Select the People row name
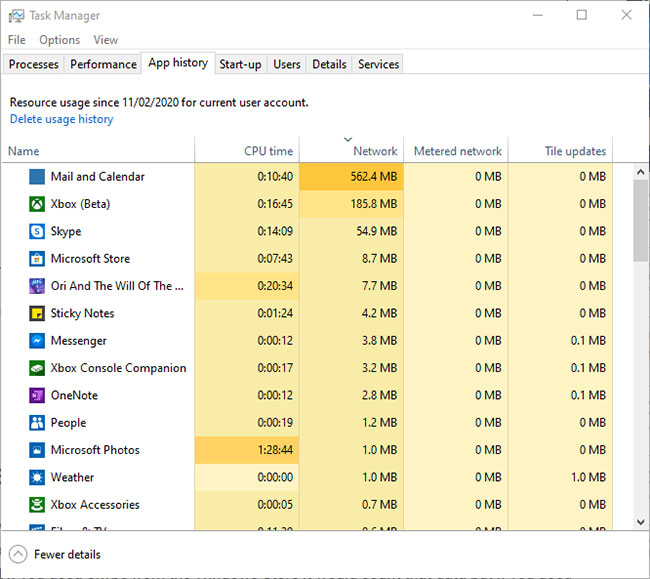Screen dimensions: 650x579 coord(68,423)
